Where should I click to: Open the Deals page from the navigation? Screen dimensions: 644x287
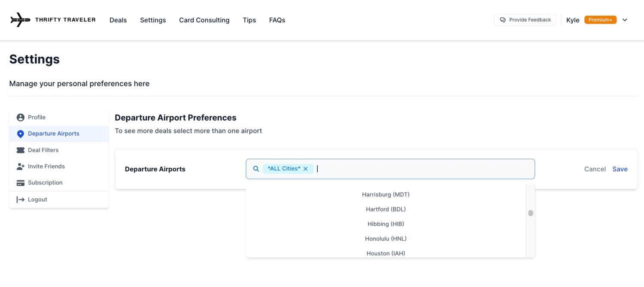click(118, 20)
